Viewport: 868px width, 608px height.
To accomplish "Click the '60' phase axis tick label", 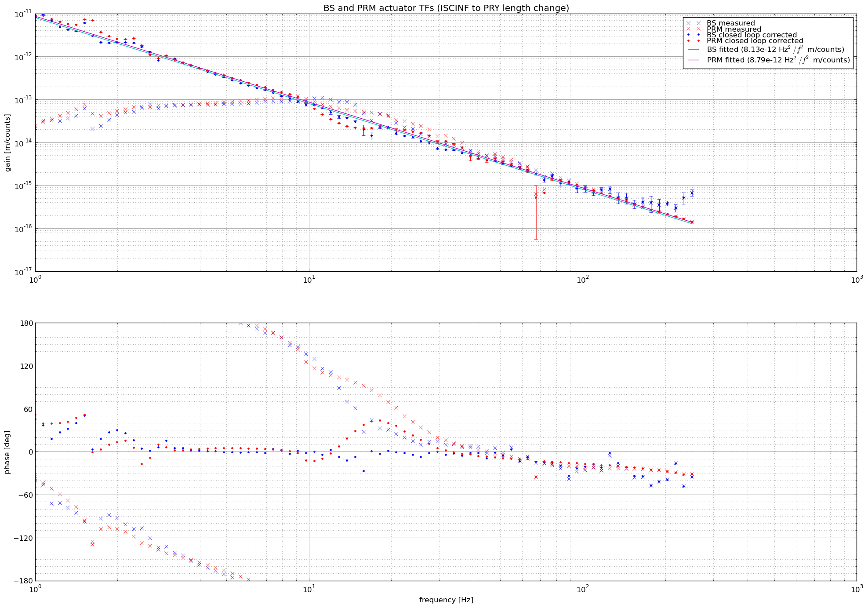I will 28,409.
